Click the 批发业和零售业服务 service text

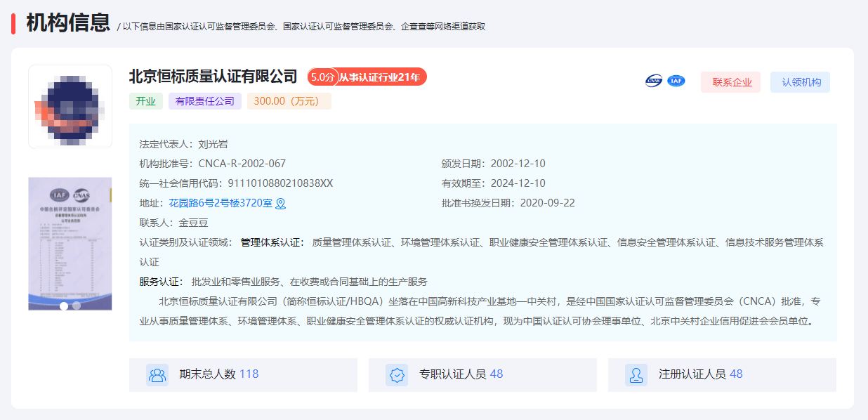coord(235,282)
